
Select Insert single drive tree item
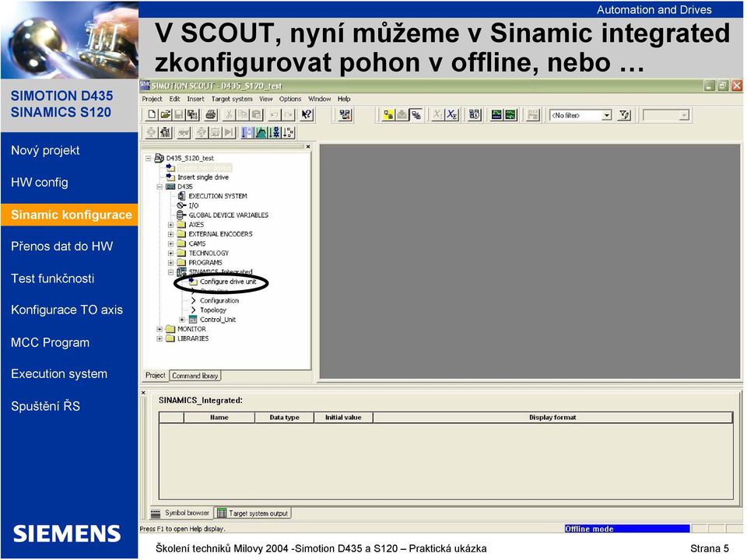pos(203,177)
